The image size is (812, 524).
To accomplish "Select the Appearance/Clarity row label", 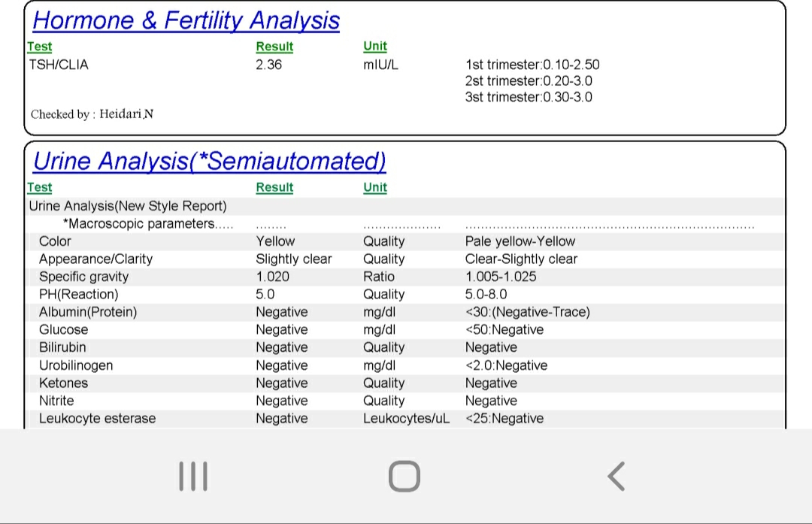I will click(95, 259).
